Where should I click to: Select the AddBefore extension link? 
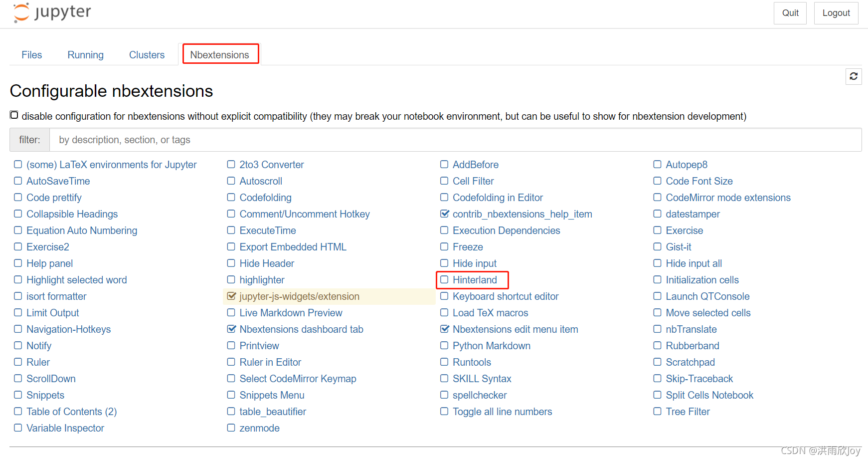click(x=476, y=165)
